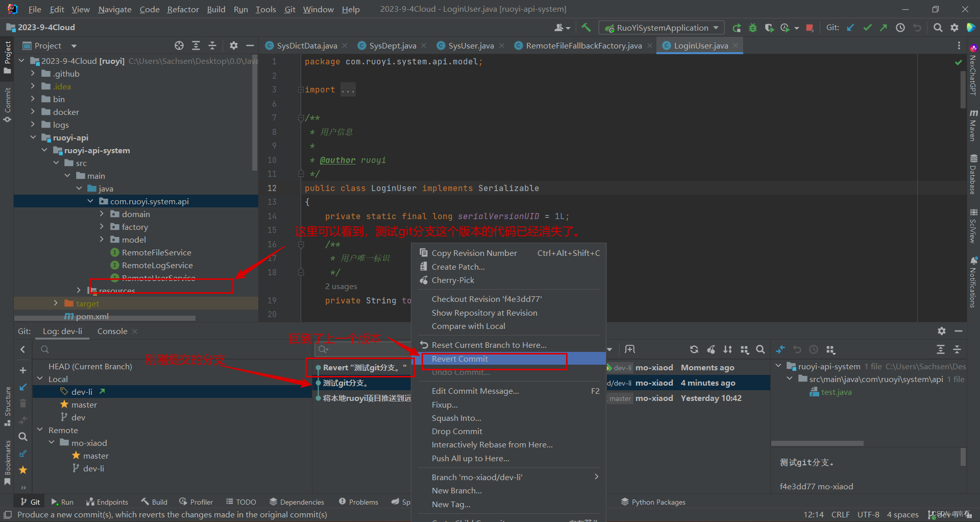Click the branches search field

[173, 349]
